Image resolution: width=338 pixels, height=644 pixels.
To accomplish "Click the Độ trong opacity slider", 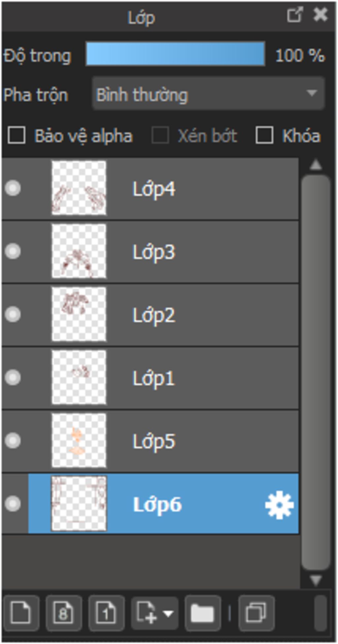I will 175,54.
